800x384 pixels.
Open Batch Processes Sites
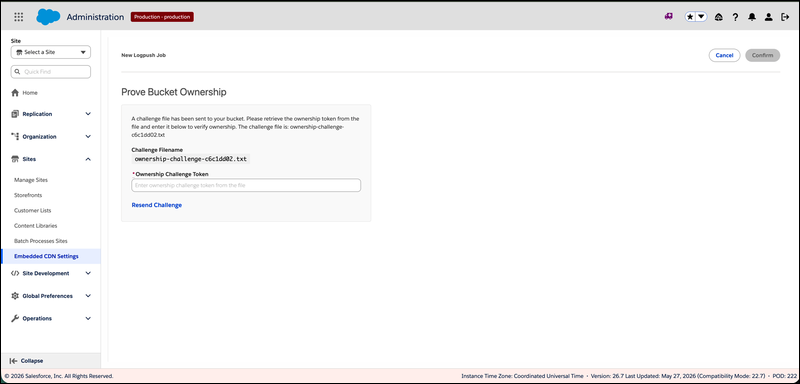point(41,241)
